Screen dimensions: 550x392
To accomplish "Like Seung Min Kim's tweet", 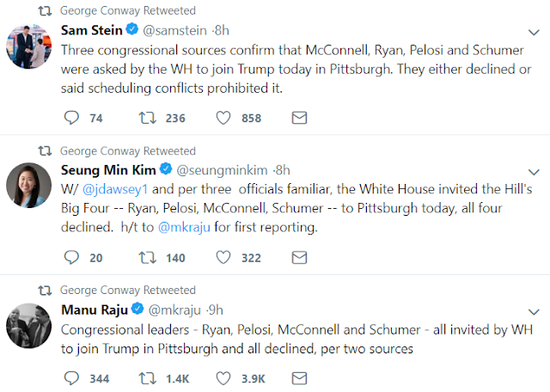I will tap(223, 256).
